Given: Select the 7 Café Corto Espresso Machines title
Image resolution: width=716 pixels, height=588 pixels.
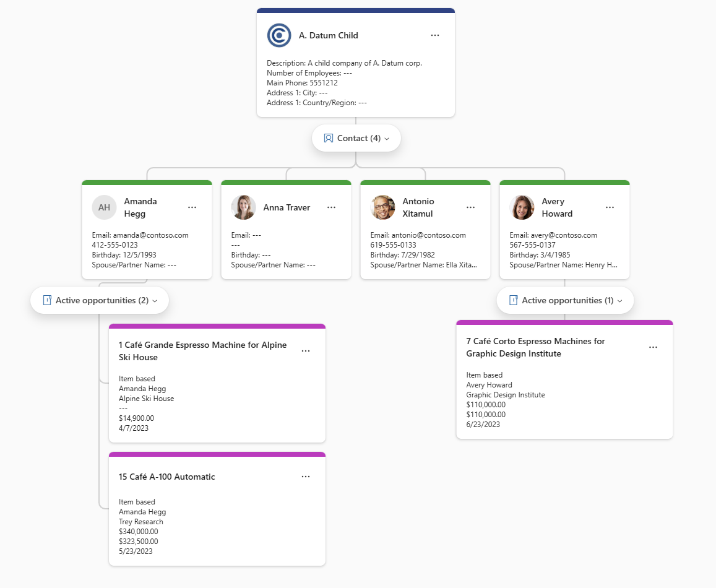Looking at the screenshot, I should point(535,347).
